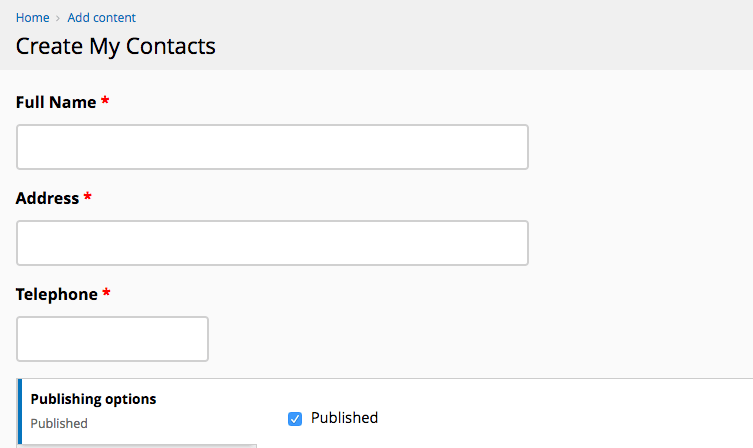Screen dimensions: 753x448
Task: Select the partially visible tab below Publishing options
Action: (x=137, y=446)
